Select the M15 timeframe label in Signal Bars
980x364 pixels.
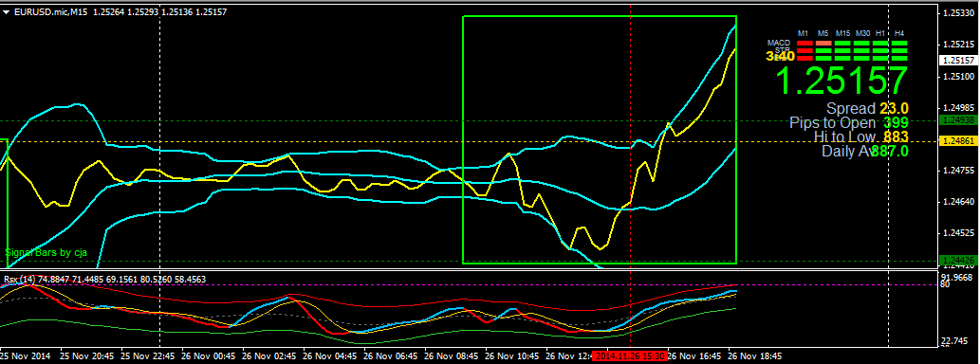point(842,33)
